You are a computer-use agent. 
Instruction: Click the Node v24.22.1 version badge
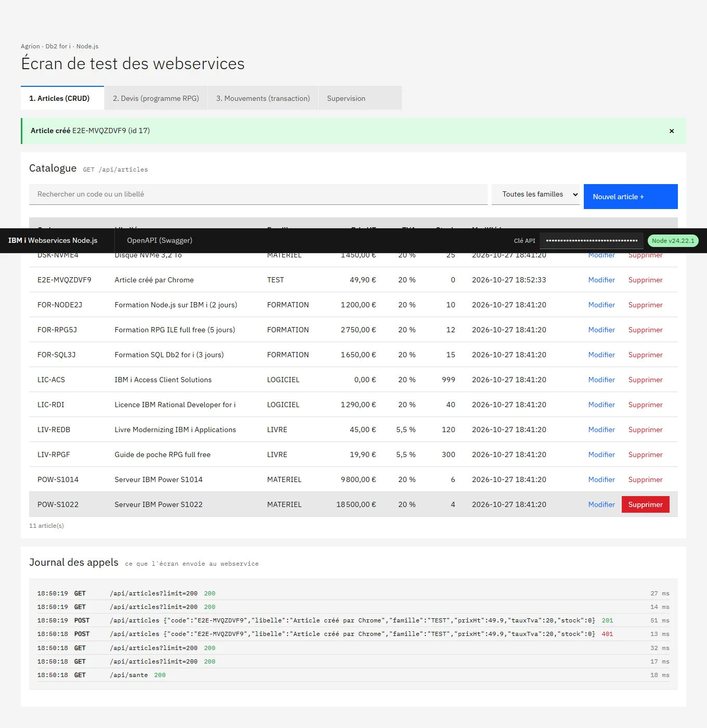673,241
